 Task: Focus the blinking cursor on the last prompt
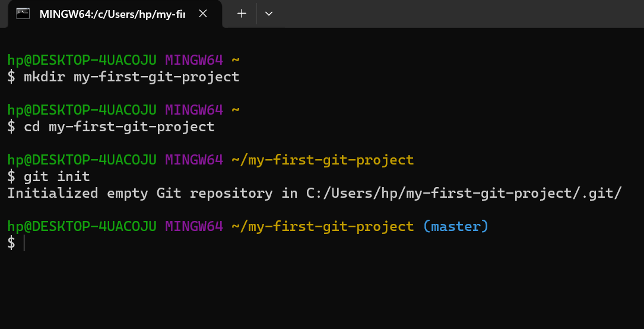tap(24, 243)
